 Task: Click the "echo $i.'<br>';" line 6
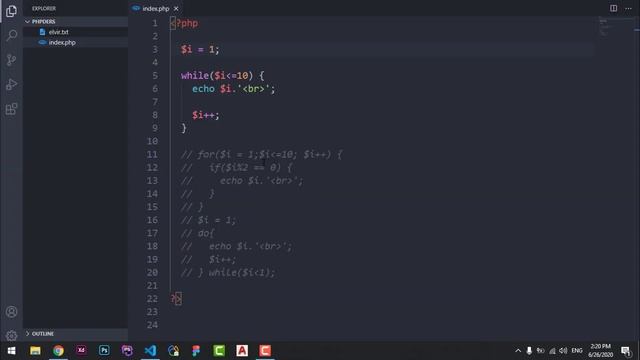click(x=233, y=89)
